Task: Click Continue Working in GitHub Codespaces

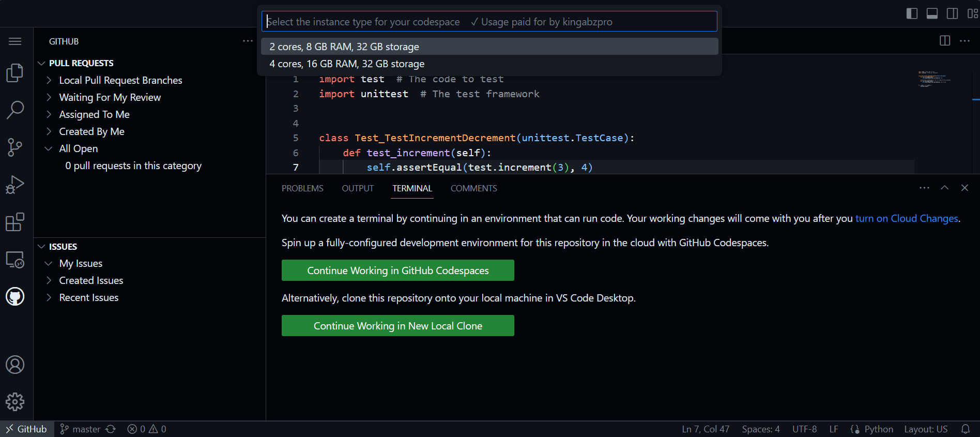Action: point(398,270)
